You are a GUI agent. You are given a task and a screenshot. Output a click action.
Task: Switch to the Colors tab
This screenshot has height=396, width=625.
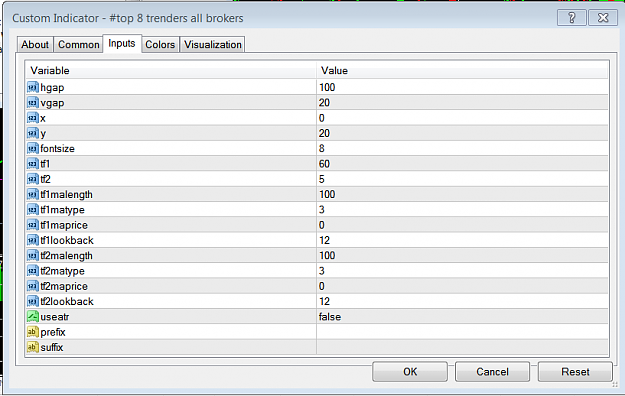pos(160,44)
